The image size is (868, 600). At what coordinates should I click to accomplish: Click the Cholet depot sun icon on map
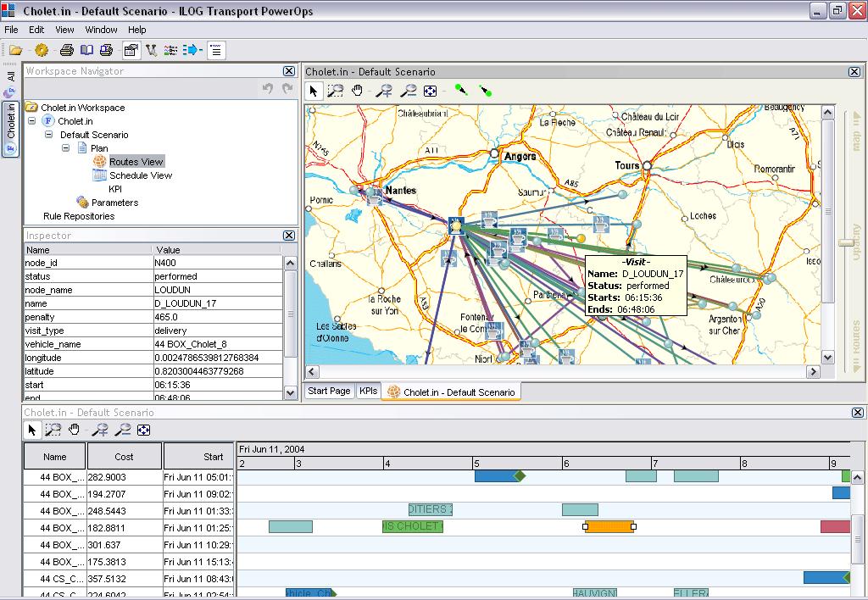tap(456, 225)
